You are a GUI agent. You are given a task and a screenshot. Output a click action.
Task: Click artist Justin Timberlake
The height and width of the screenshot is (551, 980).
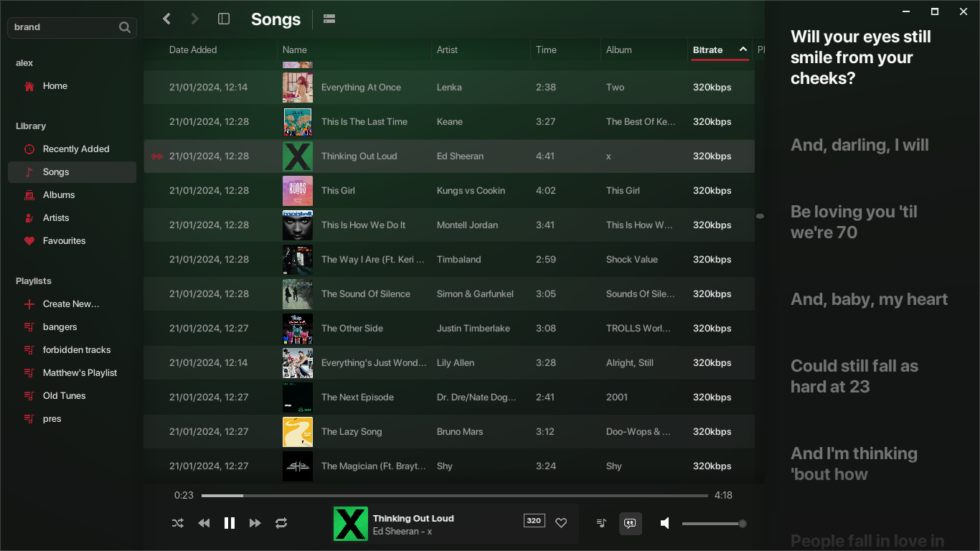coord(473,328)
